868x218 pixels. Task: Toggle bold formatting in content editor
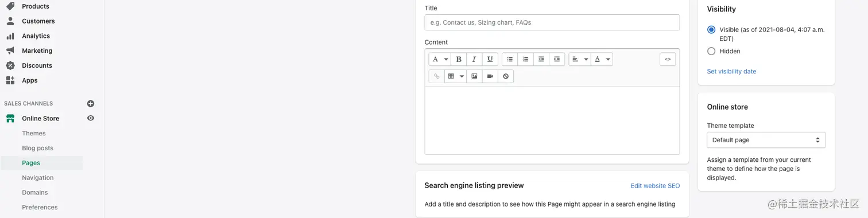point(458,59)
